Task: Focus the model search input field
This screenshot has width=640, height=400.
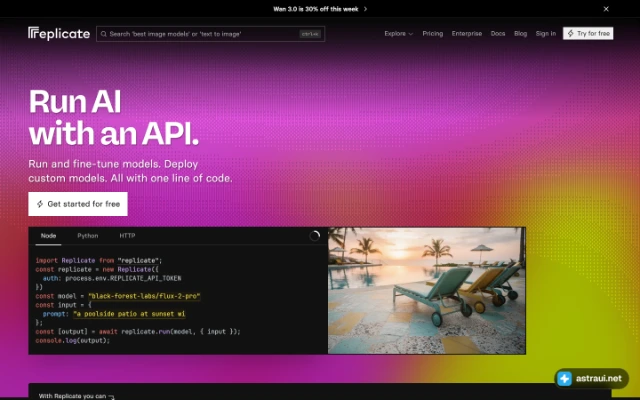Action: (x=211, y=34)
